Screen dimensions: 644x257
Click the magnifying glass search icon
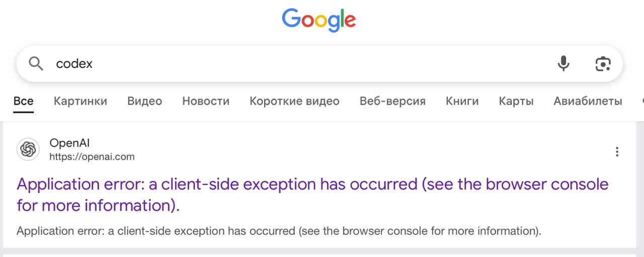click(x=36, y=63)
